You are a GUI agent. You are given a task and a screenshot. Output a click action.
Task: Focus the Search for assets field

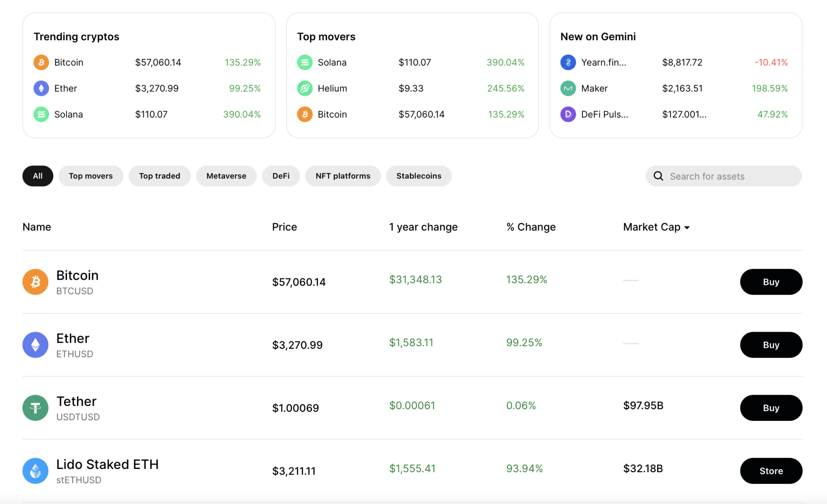coord(724,176)
